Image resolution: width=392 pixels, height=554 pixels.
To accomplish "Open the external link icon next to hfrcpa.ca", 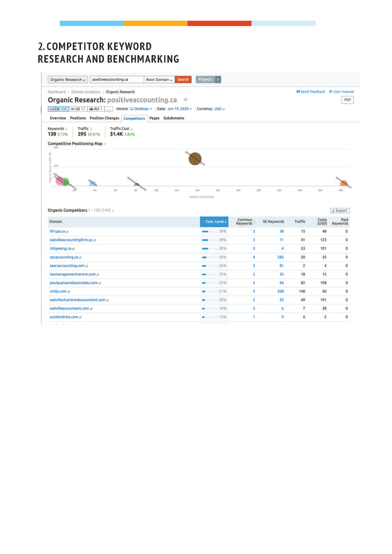I will coord(67,232).
